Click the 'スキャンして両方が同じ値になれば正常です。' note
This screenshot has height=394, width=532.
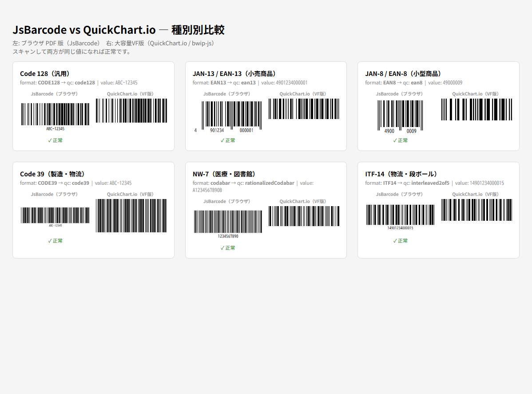tap(72, 52)
